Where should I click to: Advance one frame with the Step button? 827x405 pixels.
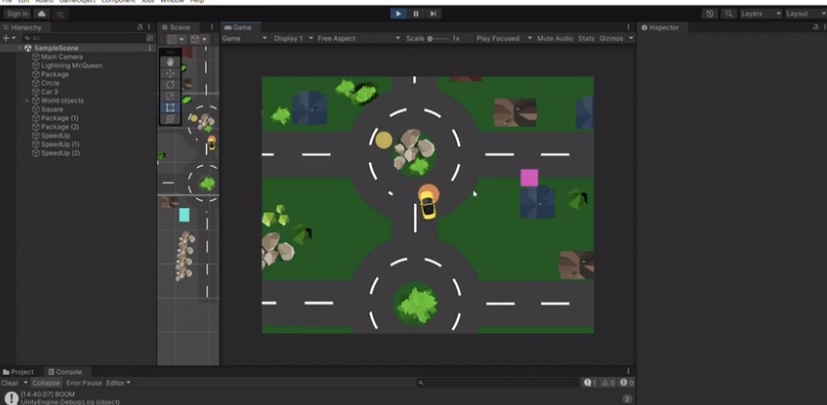click(433, 14)
